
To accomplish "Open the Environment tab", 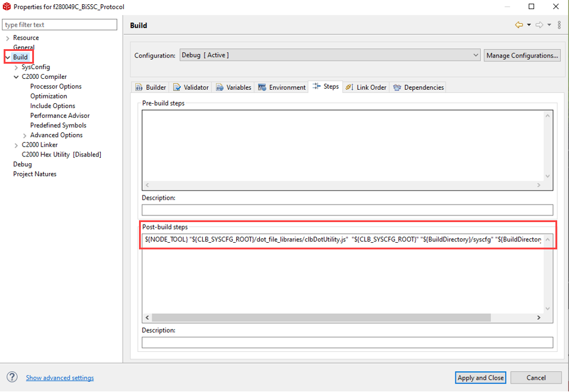I will point(282,87).
